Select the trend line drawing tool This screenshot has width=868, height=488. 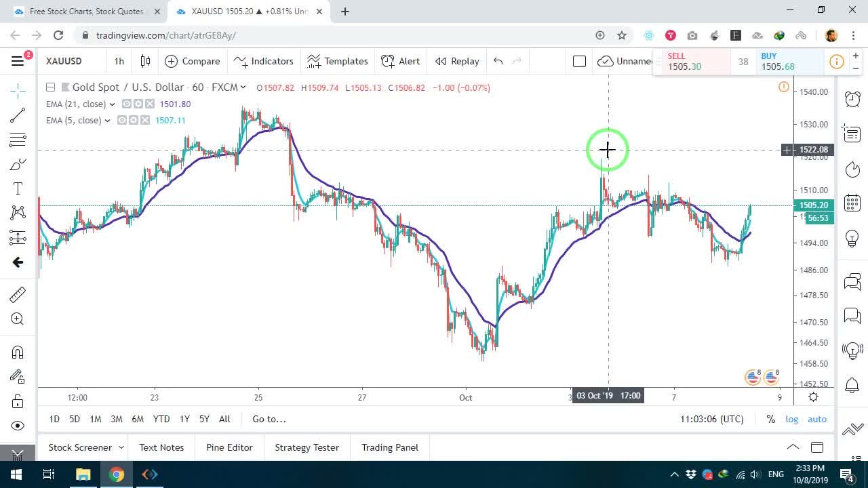click(18, 115)
